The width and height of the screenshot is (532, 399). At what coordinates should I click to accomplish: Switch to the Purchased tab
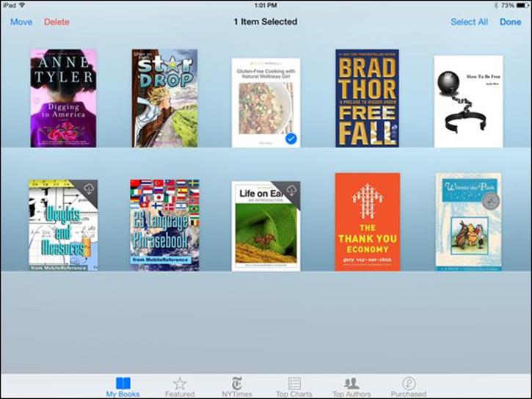pyautogui.click(x=409, y=387)
